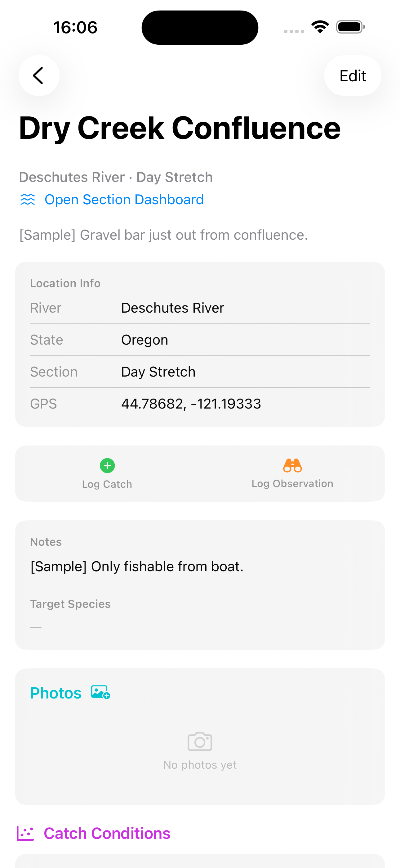Select the Day Stretch section row
Viewport: 400px width, 868px height.
[200, 372]
